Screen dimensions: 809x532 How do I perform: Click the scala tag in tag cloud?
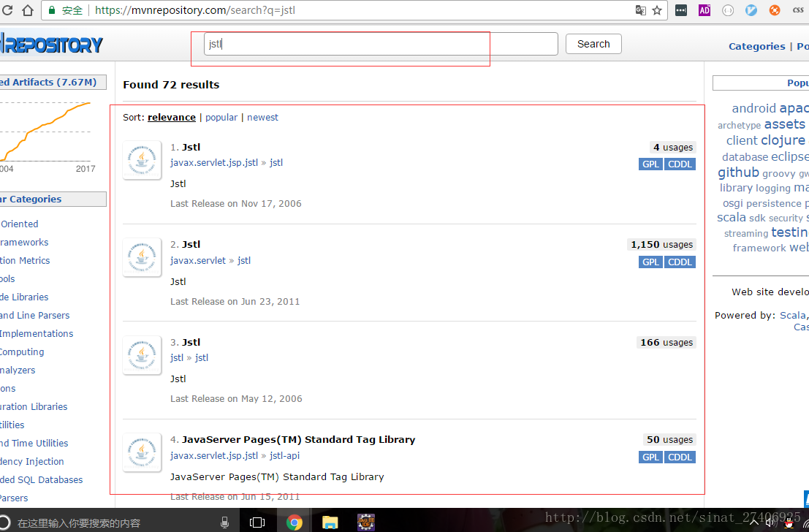click(x=731, y=218)
